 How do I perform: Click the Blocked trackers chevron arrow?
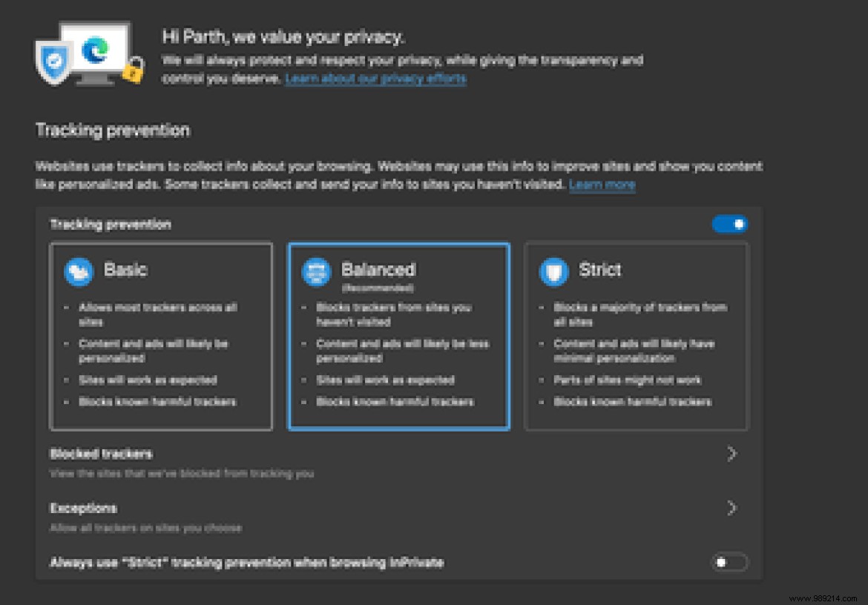pyautogui.click(x=733, y=453)
